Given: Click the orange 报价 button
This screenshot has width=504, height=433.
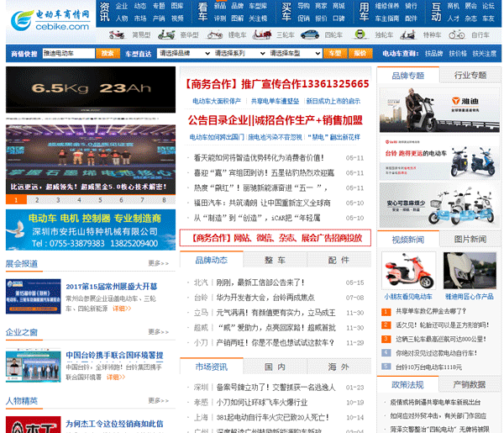Looking at the screenshot, I should coord(360,54).
